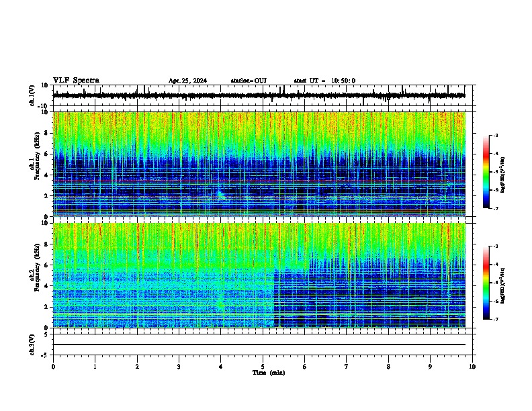Click the "0" tick on the time axis
532x411 pixels.
53,367
